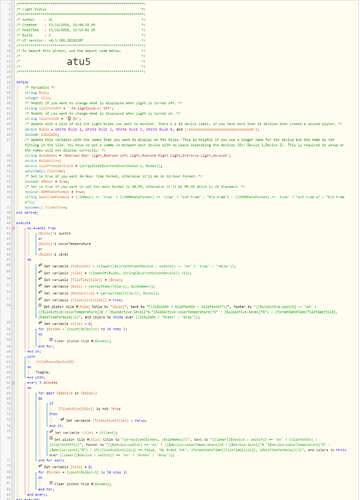Click the {tilePressDeviceID} device in with block

(55, 362)
